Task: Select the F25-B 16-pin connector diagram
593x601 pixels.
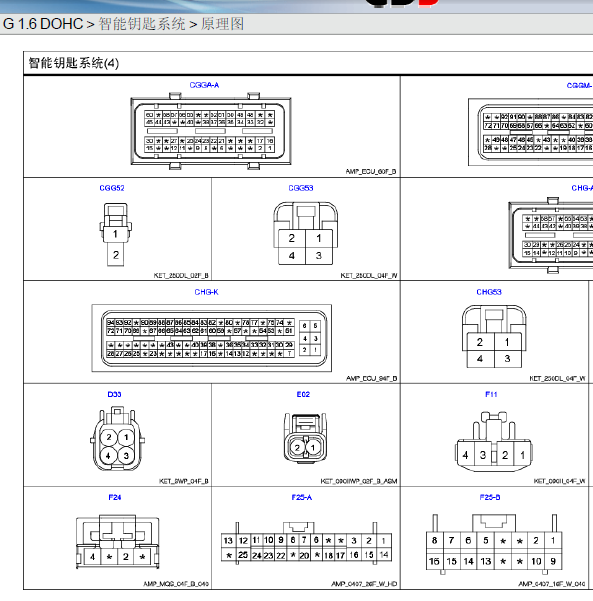Action: coord(494,544)
